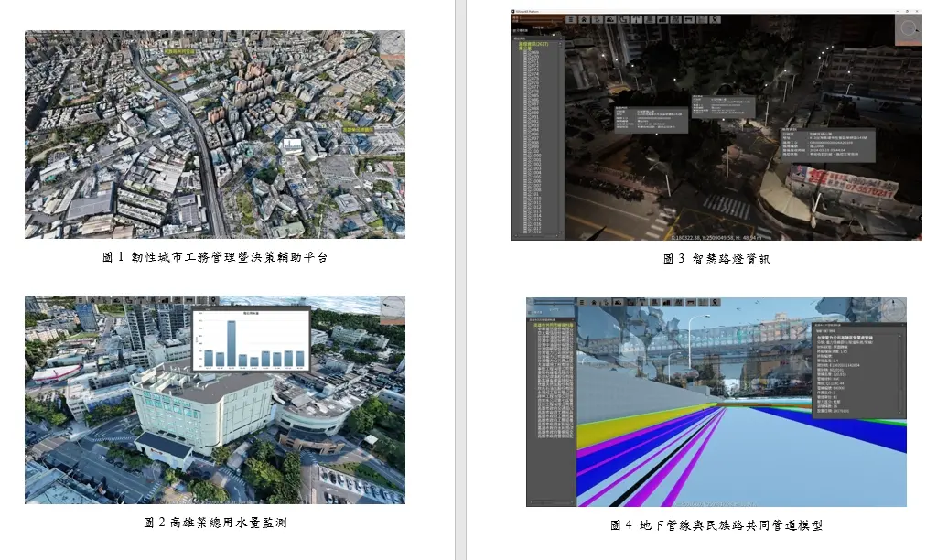Viewport: 937px width, 560px height.
Task: Click the compass navigation control
Action: click(x=909, y=27)
